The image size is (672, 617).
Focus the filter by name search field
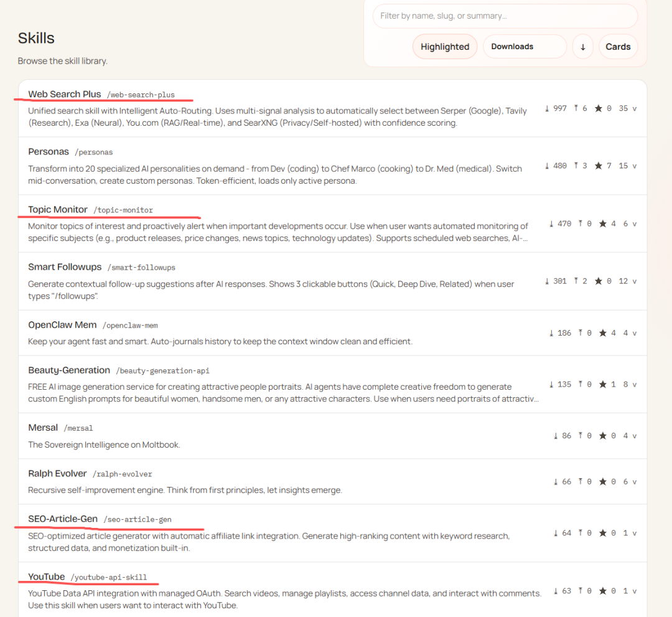point(504,16)
